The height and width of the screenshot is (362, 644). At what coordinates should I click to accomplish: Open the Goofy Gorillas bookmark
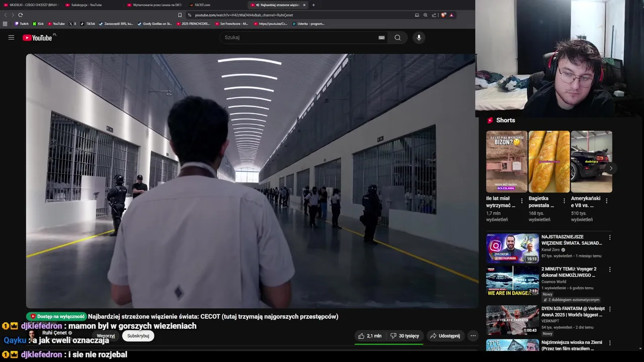coord(155,24)
